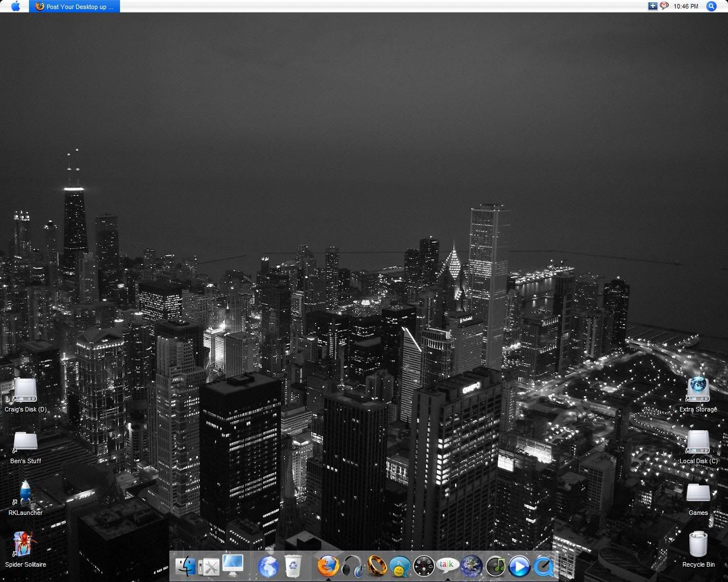Launch QuickTime from the dock
Screen dimensions: 728x582
544,566
